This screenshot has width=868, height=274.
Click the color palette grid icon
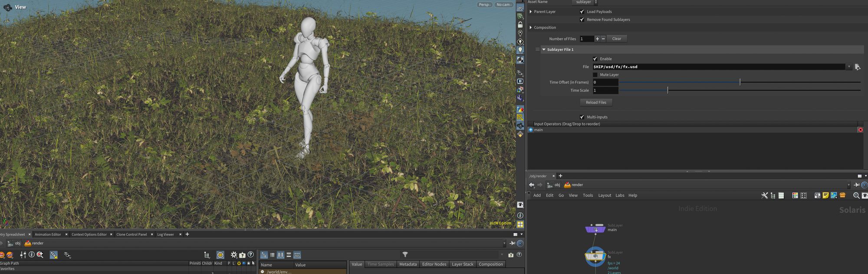(x=795, y=195)
